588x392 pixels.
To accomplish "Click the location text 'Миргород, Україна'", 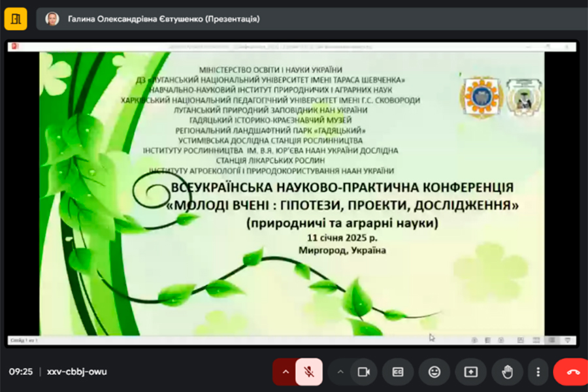I will 342,250.
